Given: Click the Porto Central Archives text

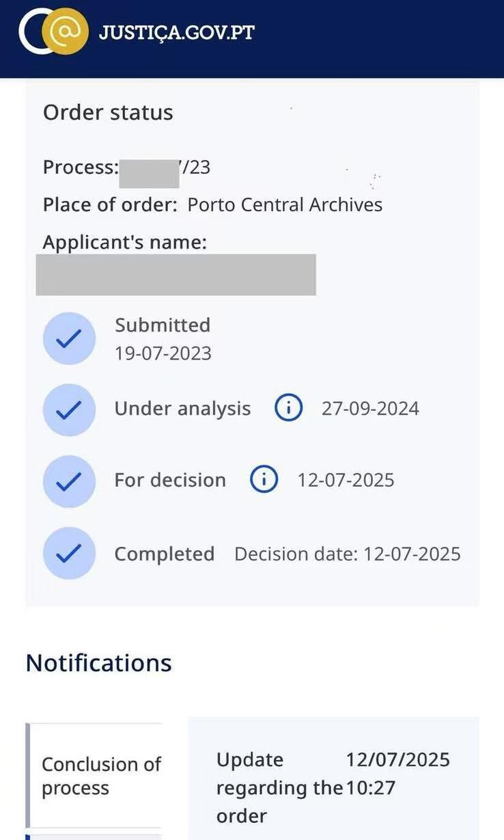Looking at the screenshot, I should 285,204.
